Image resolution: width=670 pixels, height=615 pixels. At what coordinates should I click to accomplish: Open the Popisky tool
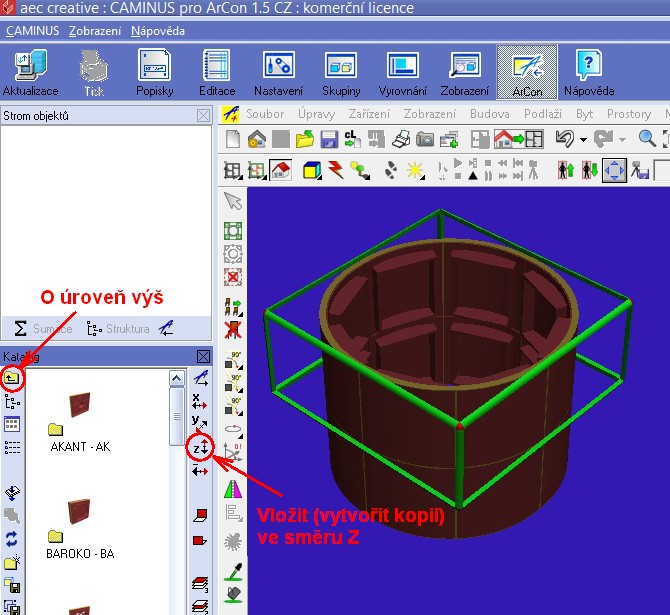[x=154, y=73]
